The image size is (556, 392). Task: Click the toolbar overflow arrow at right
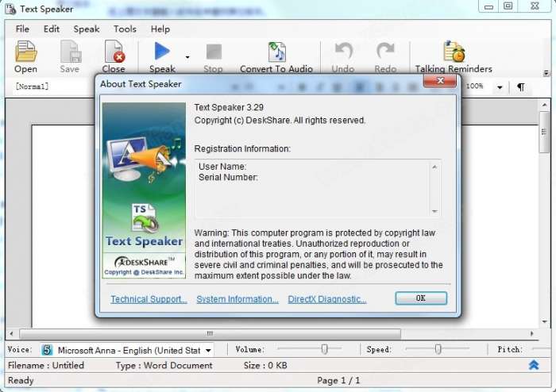(x=546, y=73)
